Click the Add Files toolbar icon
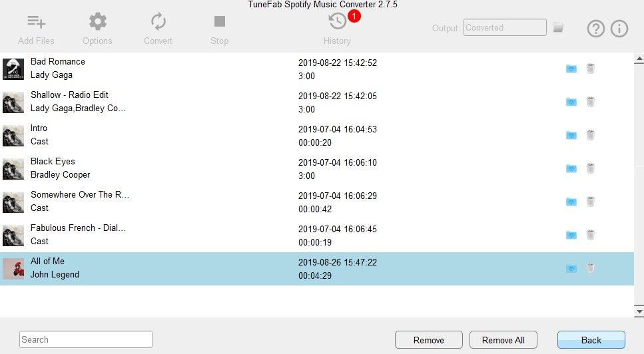 36,21
